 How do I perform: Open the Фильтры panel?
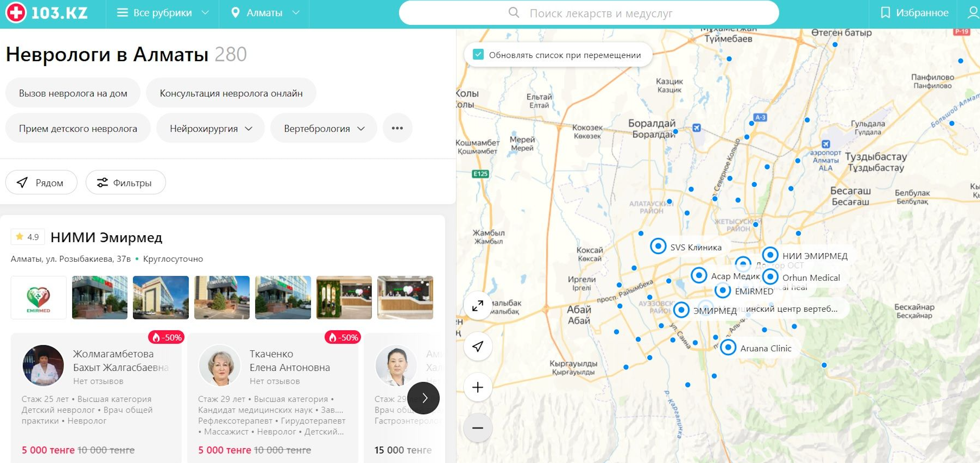point(126,182)
